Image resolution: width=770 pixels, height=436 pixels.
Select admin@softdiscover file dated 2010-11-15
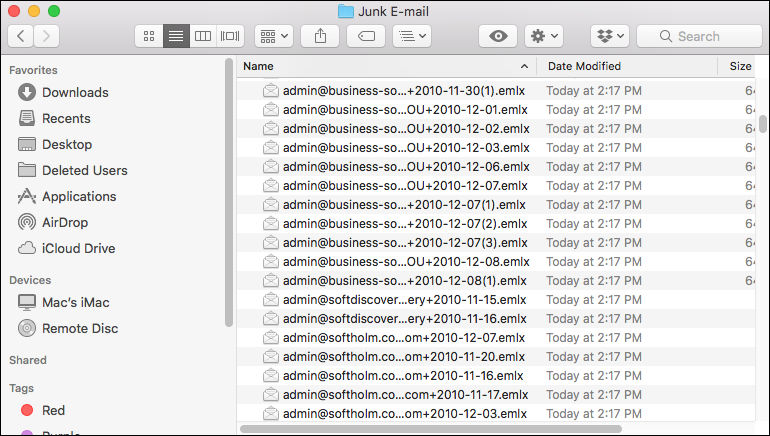point(404,299)
